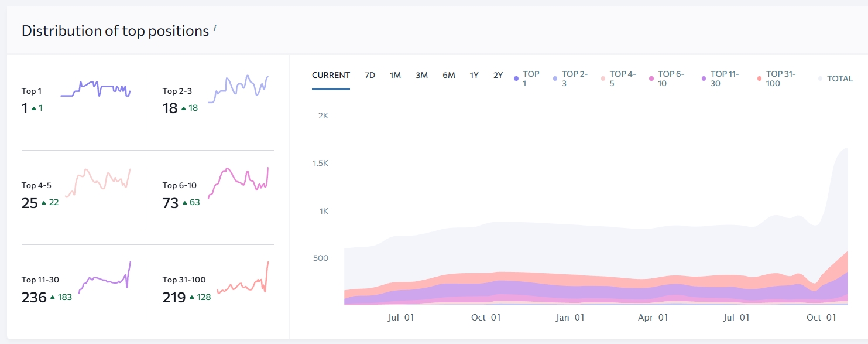Toggle the TOP 1 legend series
Viewport: 868px width, 344px height.
click(527, 79)
